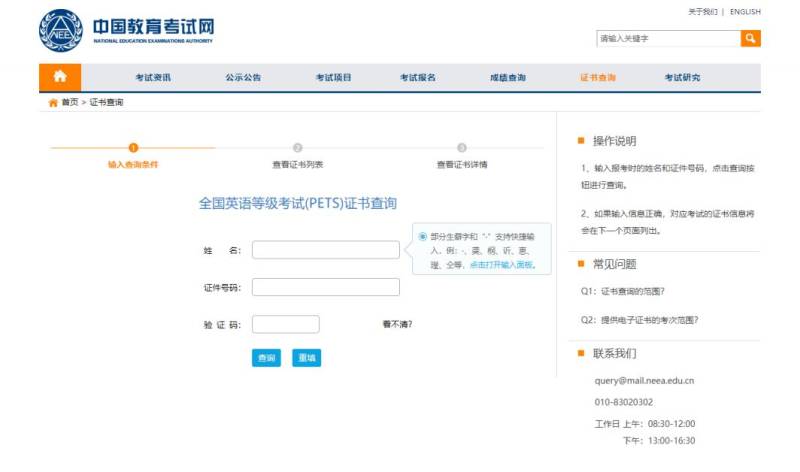The width and height of the screenshot is (800, 472).
Task: Click the orange home icon in navbar
Action: coord(59,77)
